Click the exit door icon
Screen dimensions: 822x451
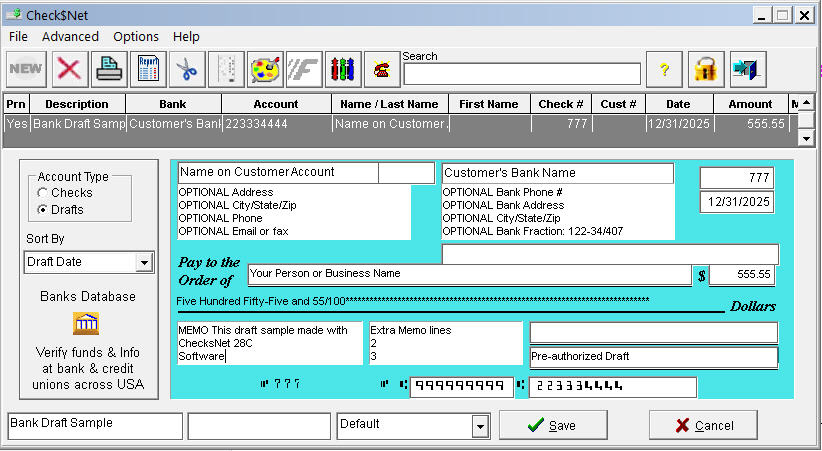point(746,69)
